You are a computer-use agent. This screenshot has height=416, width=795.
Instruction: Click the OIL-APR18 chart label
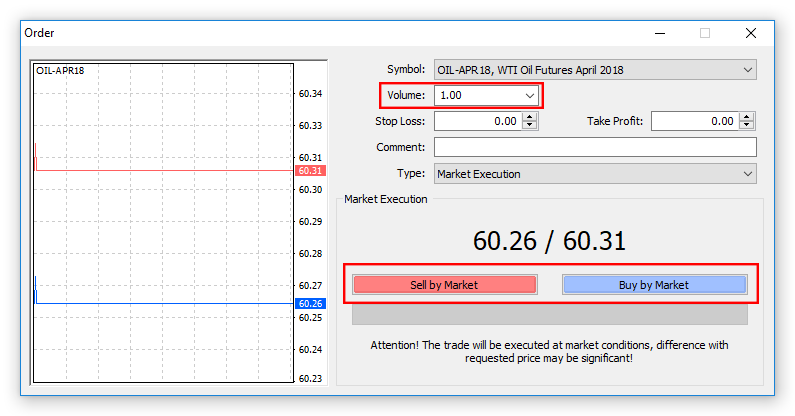(x=60, y=71)
